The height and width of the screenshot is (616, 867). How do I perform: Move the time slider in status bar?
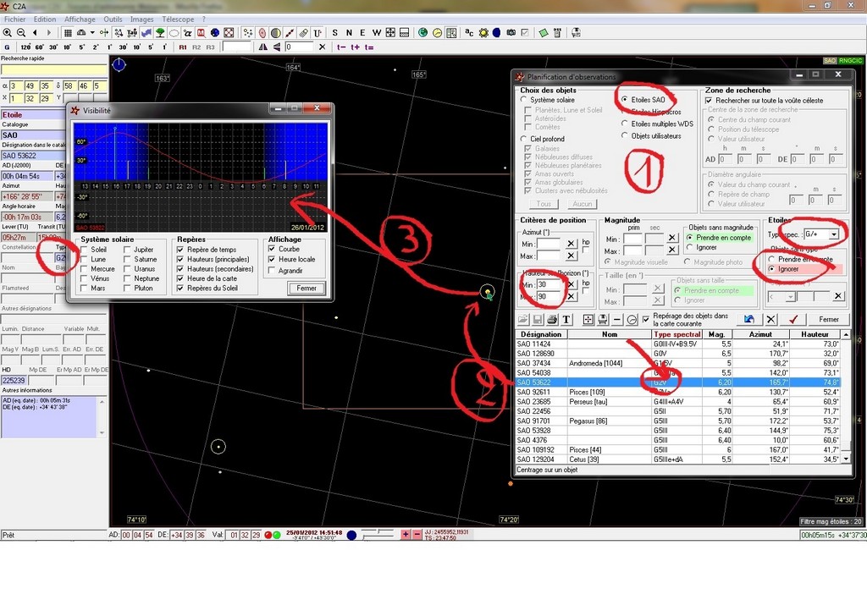click(x=378, y=534)
